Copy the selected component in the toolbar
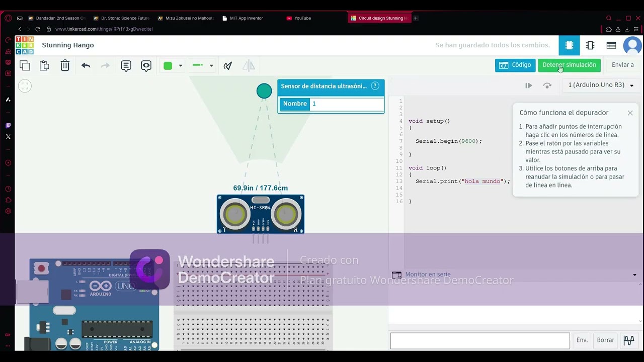This screenshot has width=644, height=362. pos(25,65)
